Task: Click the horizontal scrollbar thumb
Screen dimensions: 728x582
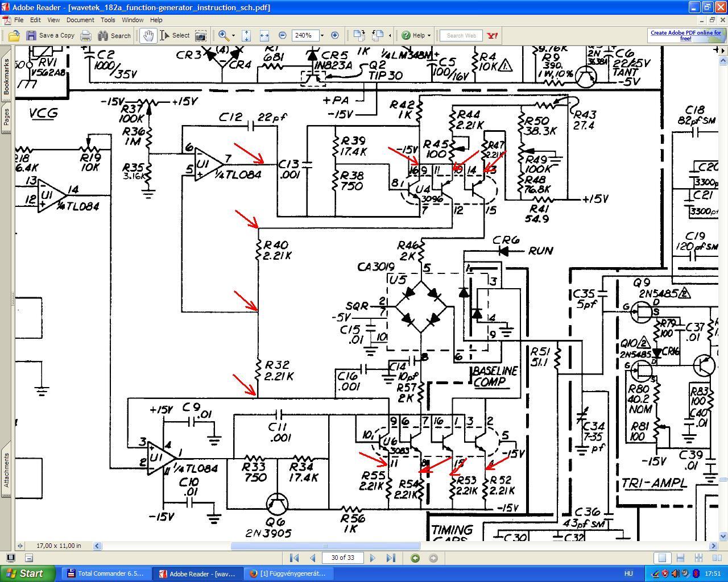Action: 325,546
